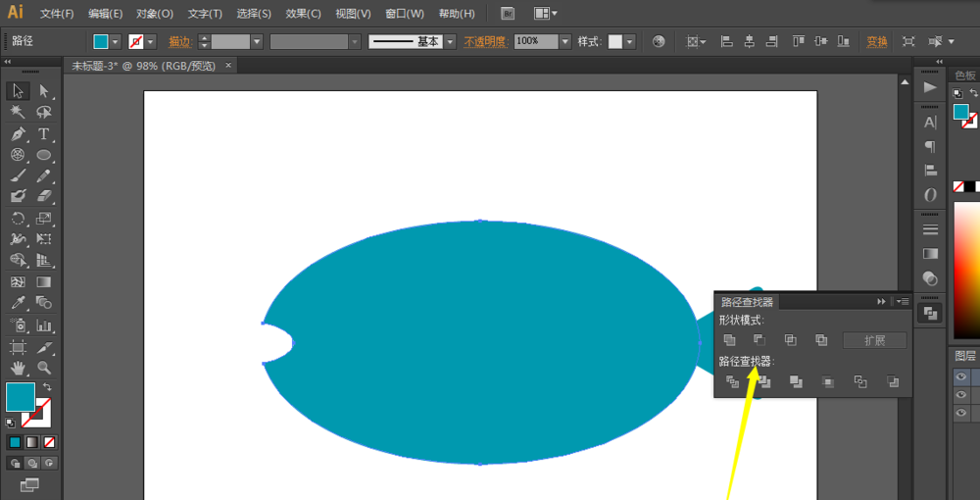Collapse Pathfinder panel double-arrow
Image resolution: width=980 pixels, height=500 pixels.
[x=881, y=302]
